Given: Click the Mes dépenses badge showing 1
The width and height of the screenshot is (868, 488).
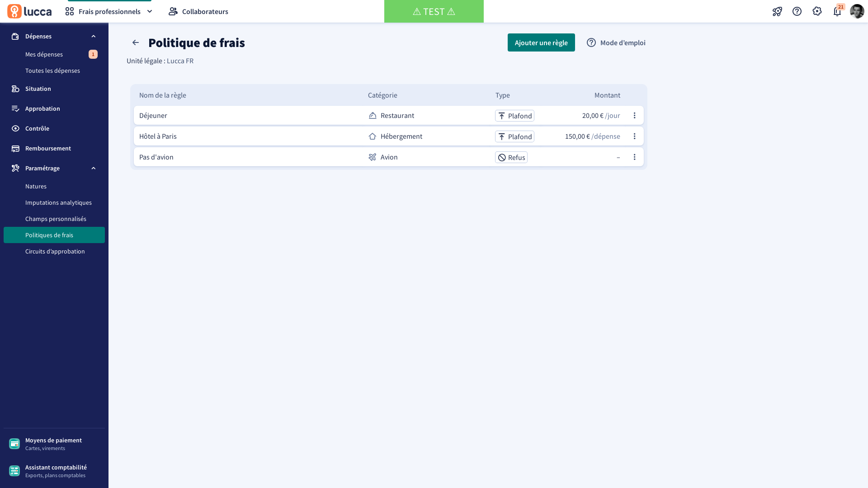Looking at the screenshot, I should point(93,54).
